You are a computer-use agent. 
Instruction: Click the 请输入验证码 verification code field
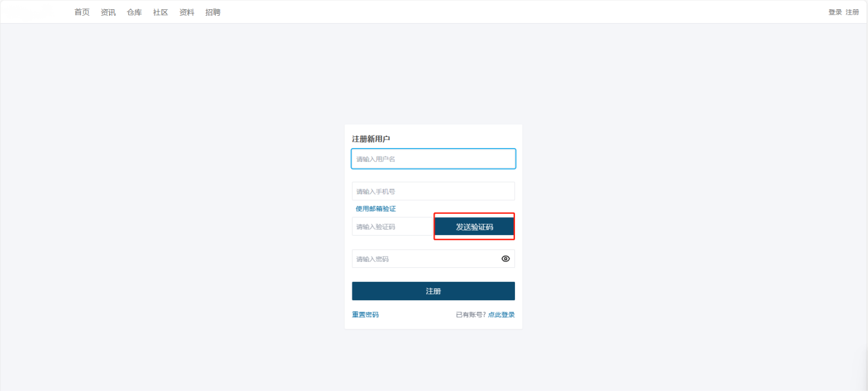click(x=392, y=226)
